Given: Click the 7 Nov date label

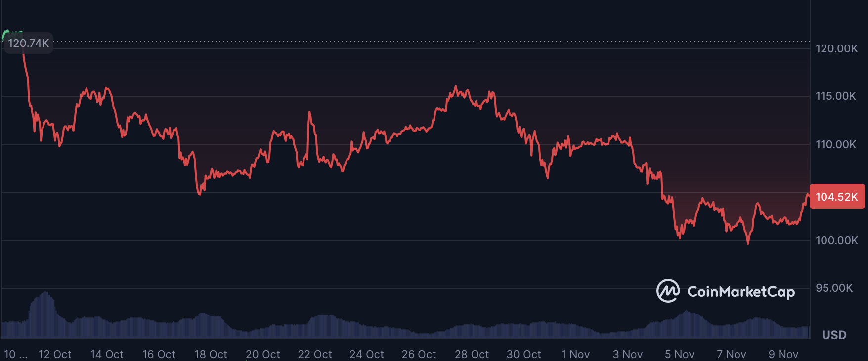Looking at the screenshot, I should pyautogui.click(x=732, y=354).
